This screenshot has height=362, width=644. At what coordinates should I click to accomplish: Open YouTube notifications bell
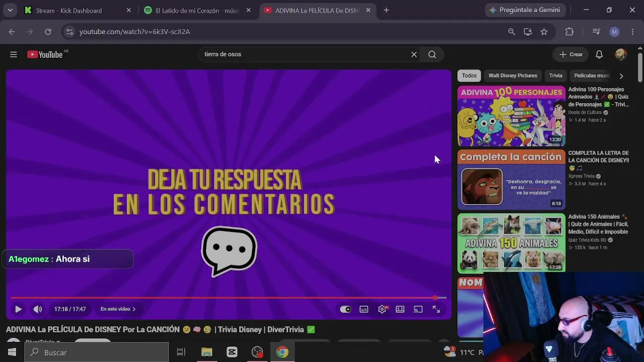(599, 54)
